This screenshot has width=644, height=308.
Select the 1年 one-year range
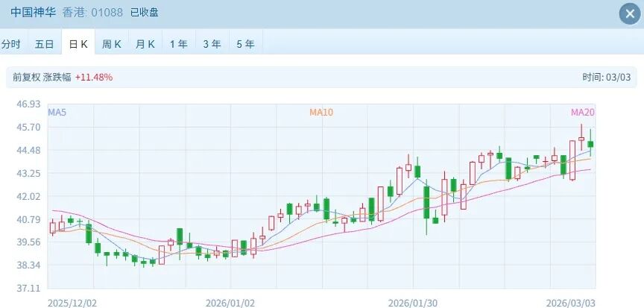[179, 44]
